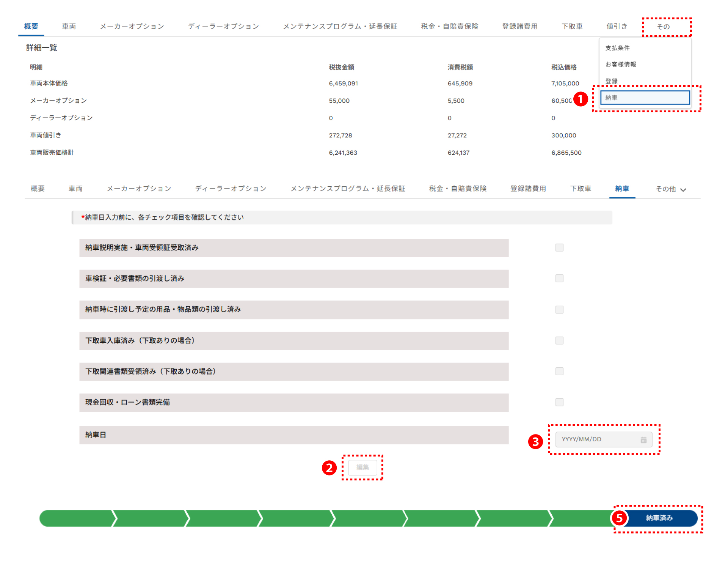Switch to top メーカーオプション tab

[132, 27]
